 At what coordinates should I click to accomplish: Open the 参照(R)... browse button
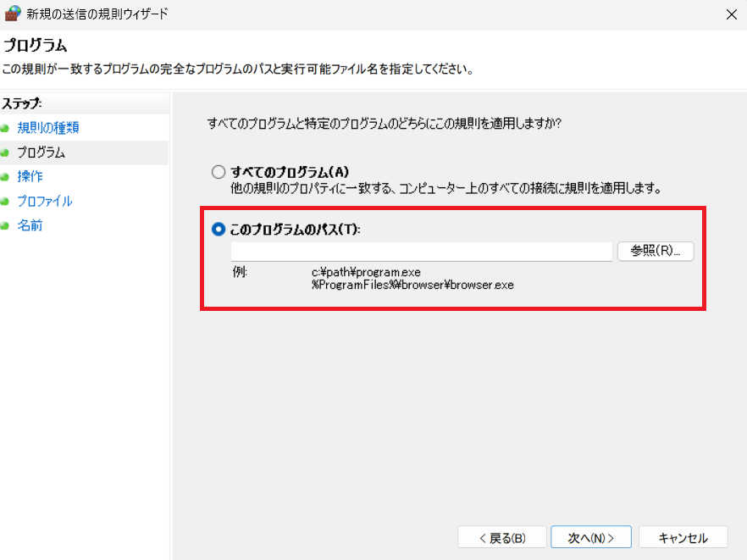(x=656, y=251)
